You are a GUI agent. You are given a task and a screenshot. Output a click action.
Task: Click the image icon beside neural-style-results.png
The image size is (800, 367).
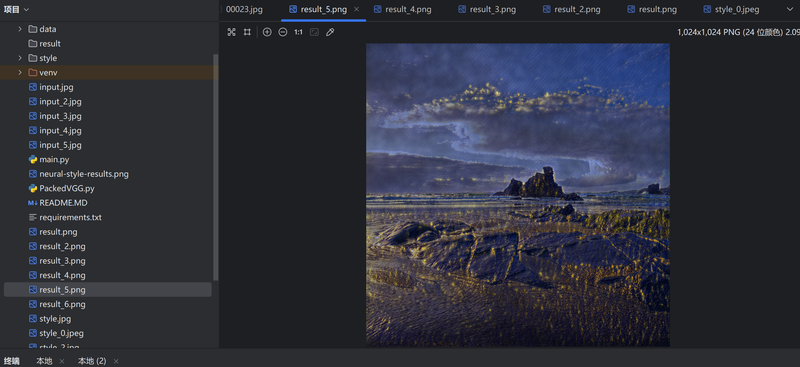pos(33,174)
